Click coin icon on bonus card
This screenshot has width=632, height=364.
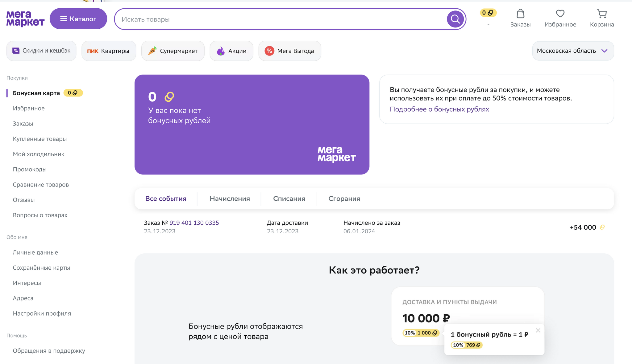169,97
